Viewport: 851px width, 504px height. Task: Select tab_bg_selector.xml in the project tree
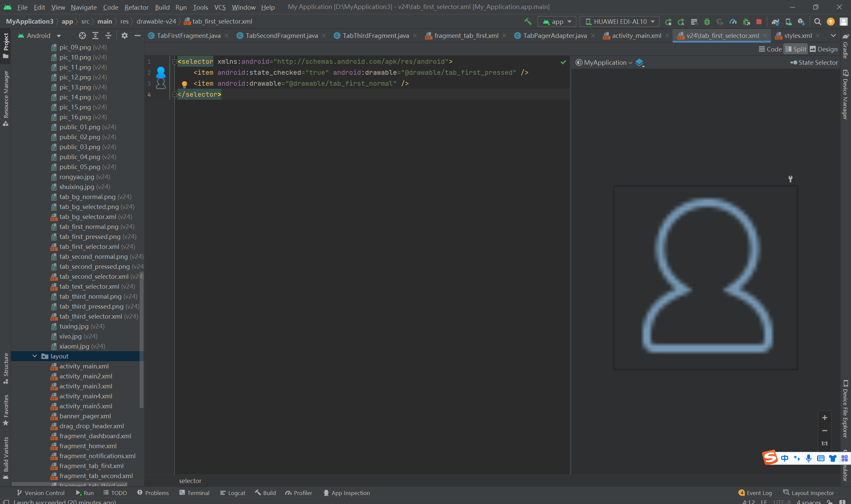tap(87, 217)
